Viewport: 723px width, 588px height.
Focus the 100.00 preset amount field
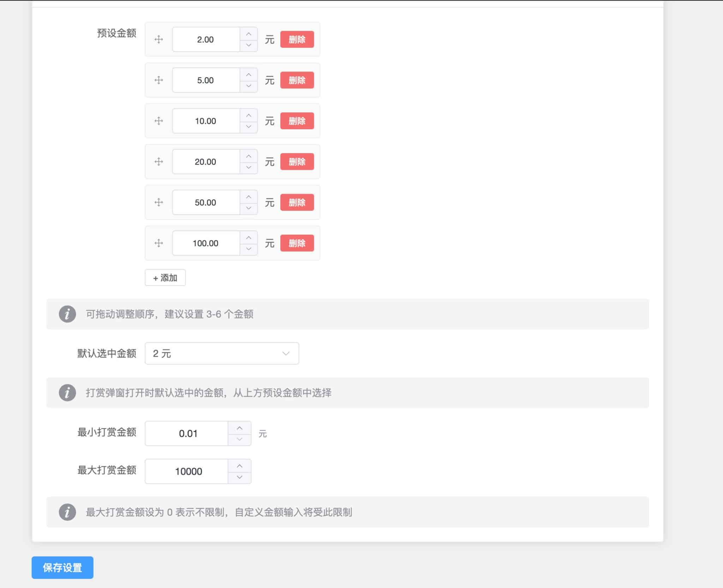click(x=206, y=243)
